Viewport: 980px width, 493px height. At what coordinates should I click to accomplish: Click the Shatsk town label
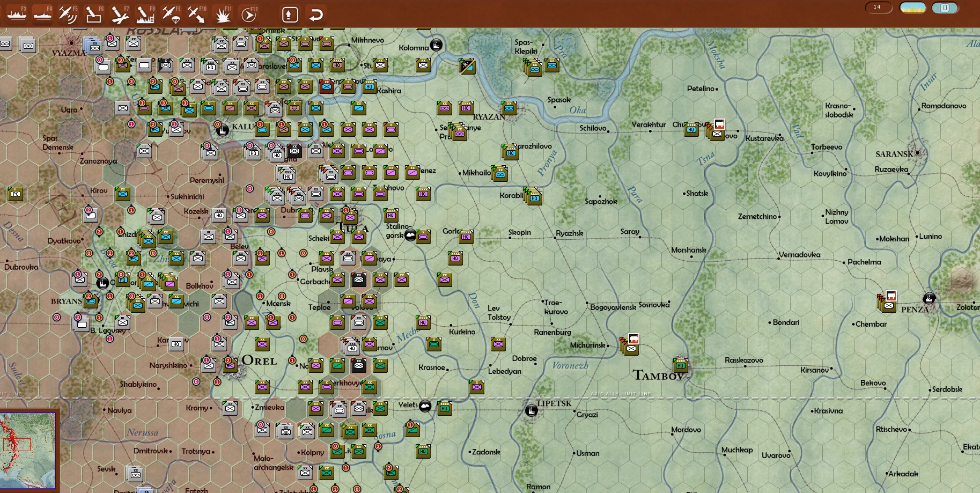(x=697, y=193)
